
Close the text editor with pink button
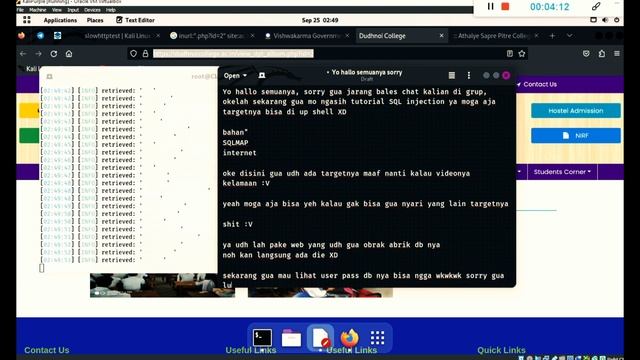click(x=506, y=76)
